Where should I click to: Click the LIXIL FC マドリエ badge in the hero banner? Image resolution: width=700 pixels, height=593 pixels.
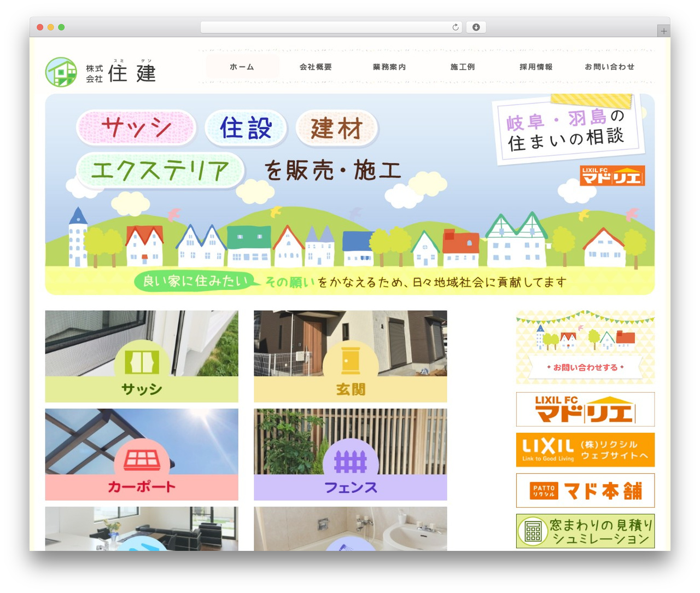click(x=612, y=176)
